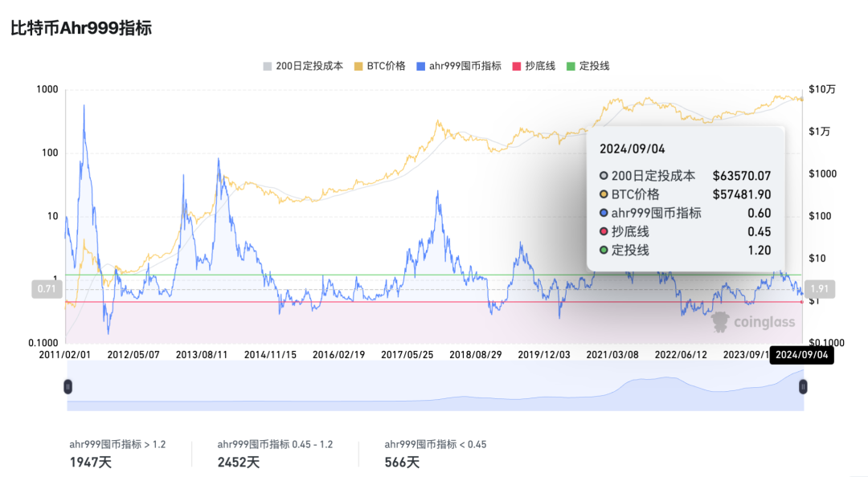Click the BTC价格 yellow dot in tooltip

[x=604, y=194]
